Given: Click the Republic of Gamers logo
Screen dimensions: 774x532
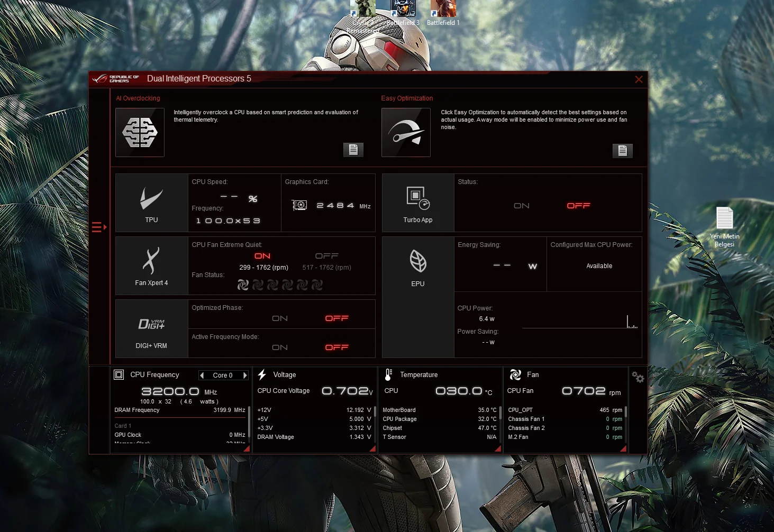Looking at the screenshot, I should pyautogui.click(x=116, y=79).
